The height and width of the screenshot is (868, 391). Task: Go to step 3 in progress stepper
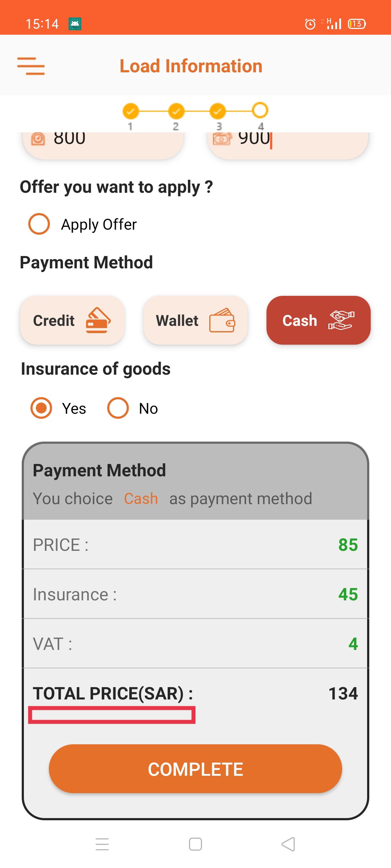click(x=218, y=111)
